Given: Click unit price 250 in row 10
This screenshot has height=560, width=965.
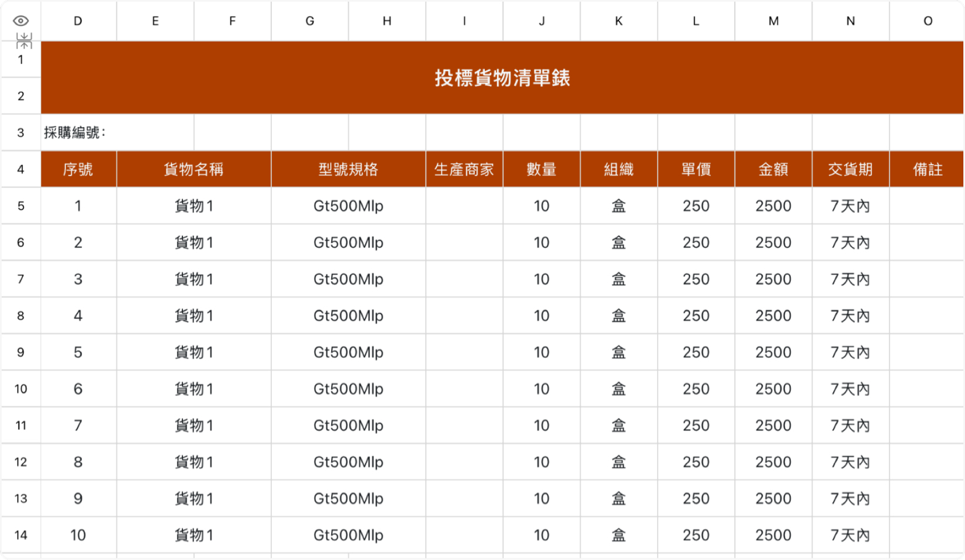Looking at the screenshot, I should (696, 389).
